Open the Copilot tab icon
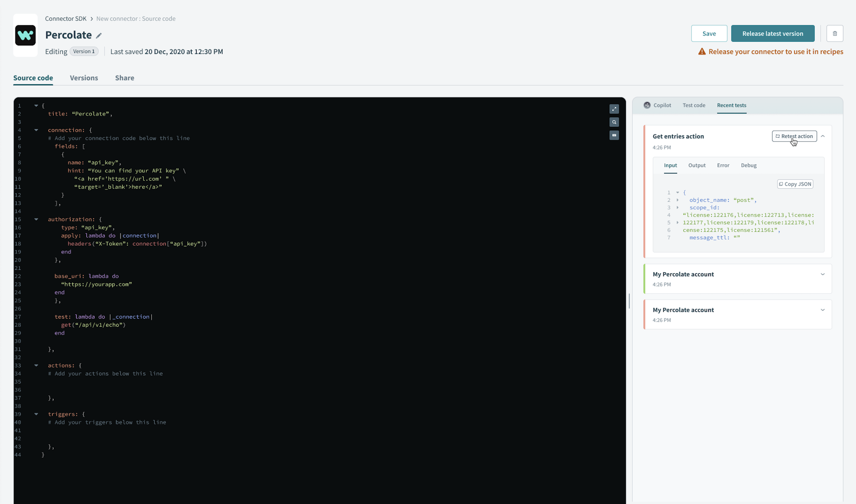This screenshot has width=856, height=504. (x=647, y=105)
